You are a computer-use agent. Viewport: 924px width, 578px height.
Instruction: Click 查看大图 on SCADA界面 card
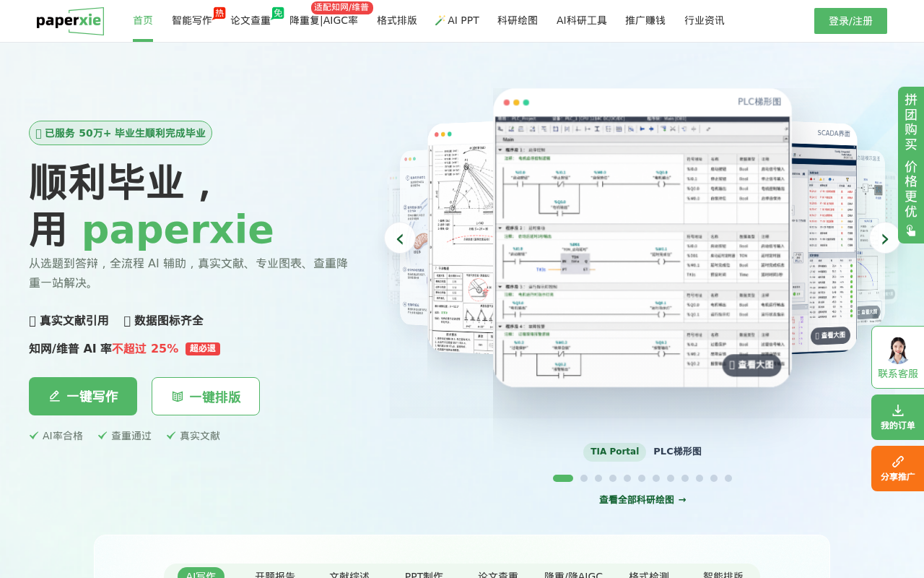[830, 335]
